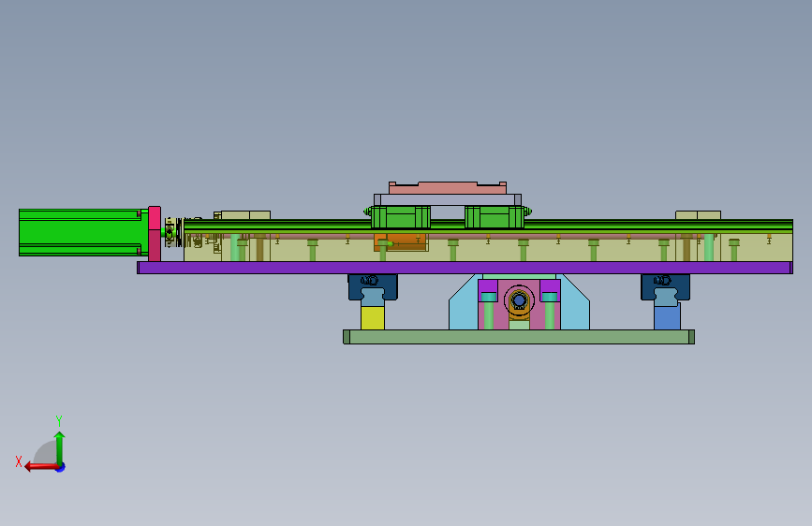Select the right light-blue angled support bracket
The height and width of the screenshot is (526, 812).
click(x=575, y=304)
